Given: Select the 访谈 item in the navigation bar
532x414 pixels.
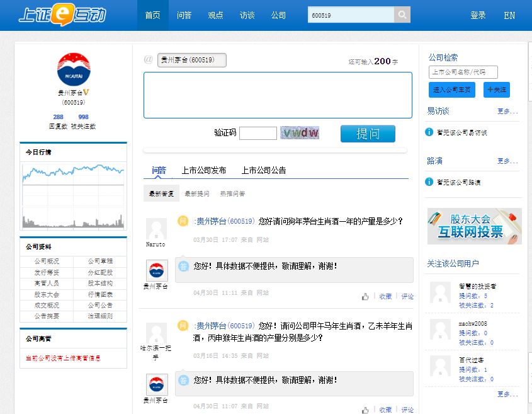Looking at the screenshot, I should click(247, 15).
